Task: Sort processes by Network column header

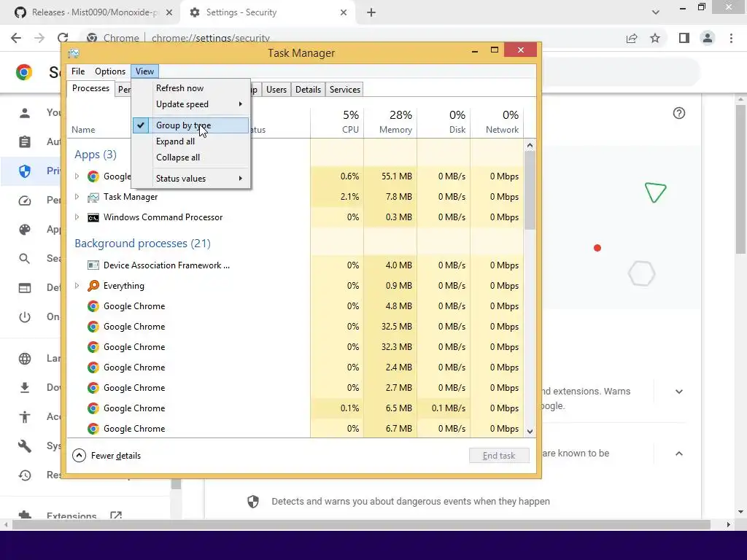Action: pos(497,122)
